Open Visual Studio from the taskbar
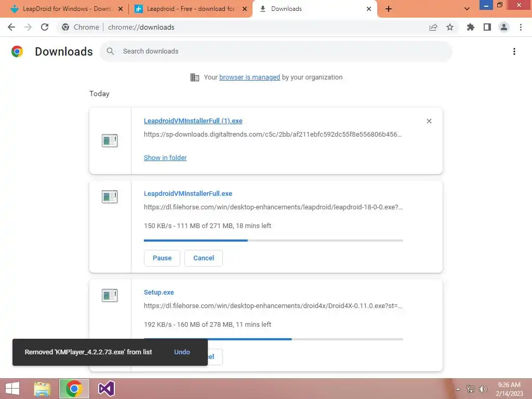Viewport: 532px width, 399px height. [106, 389]
